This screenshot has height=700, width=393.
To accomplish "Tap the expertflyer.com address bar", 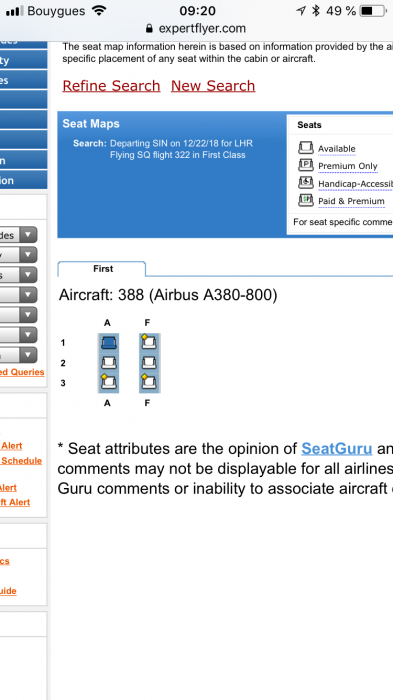I will tap(196, 29).
